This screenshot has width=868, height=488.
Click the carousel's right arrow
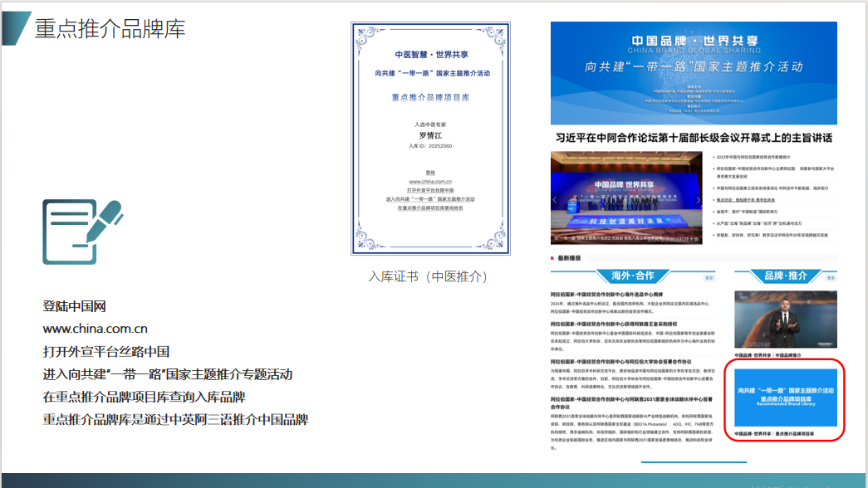[x=699, y=200]
